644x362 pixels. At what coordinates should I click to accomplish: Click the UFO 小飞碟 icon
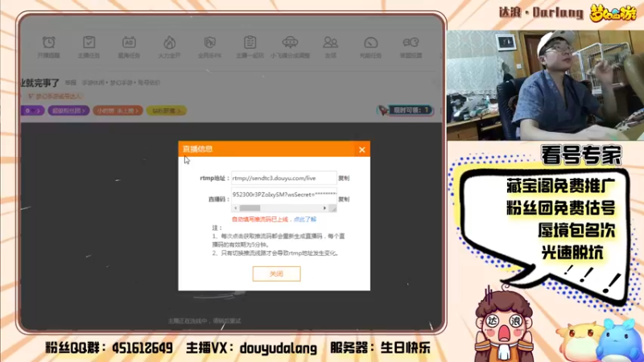290,47
